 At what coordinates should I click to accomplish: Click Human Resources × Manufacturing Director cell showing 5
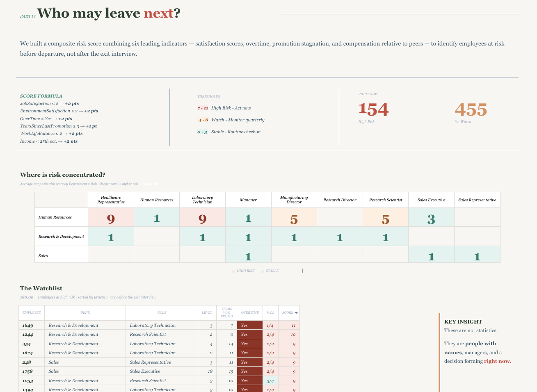point(294,217)
